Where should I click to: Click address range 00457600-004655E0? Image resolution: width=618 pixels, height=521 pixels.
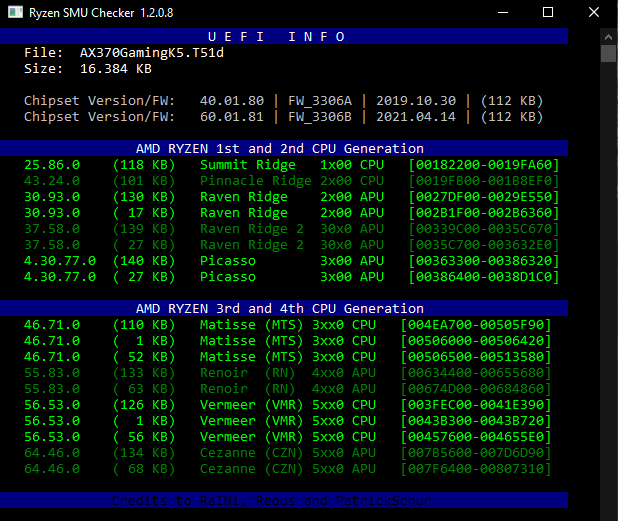click(476, 437)
